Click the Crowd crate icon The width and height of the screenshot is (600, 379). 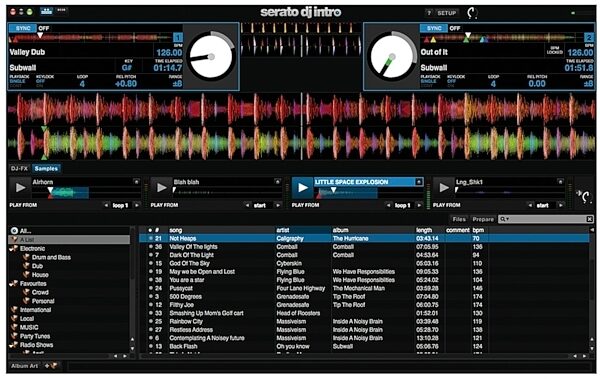click(x=26, y=292)
